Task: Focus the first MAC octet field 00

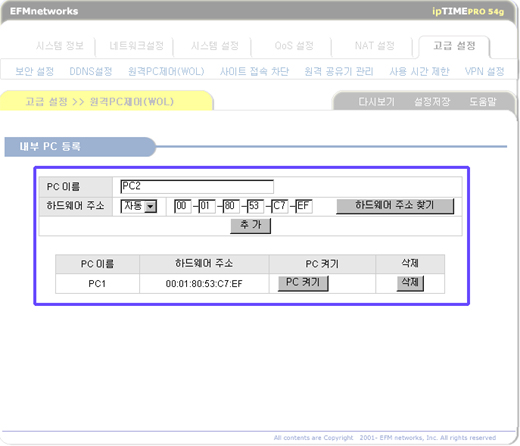Action: (x=183, y=206)
